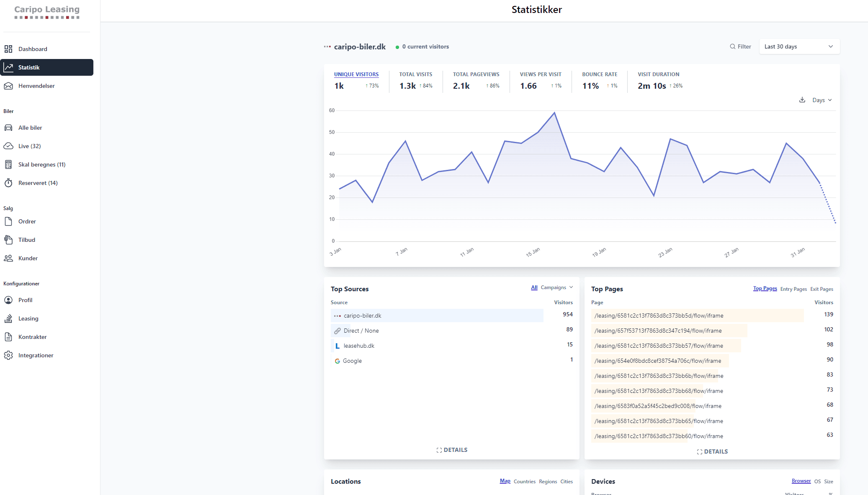Open the Last 30 days dropdown
868x495 pixels.
pyautogui.click(x=799, y=46)
